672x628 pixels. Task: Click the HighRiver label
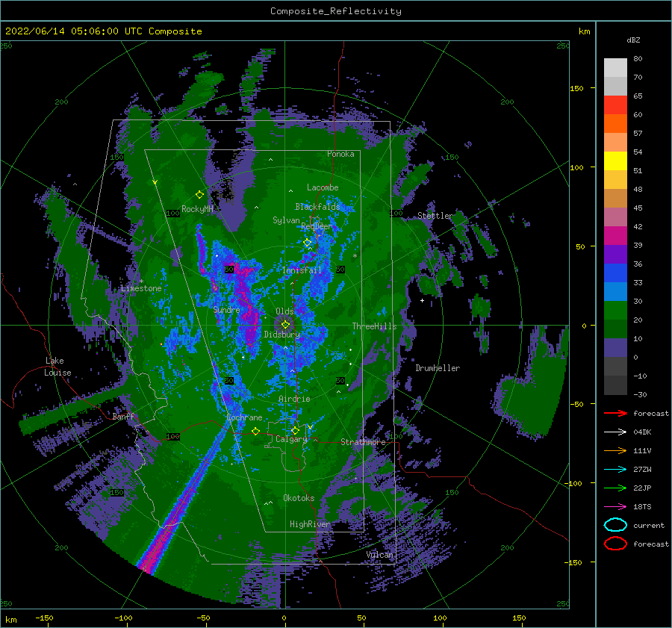[x=310, y=524]
